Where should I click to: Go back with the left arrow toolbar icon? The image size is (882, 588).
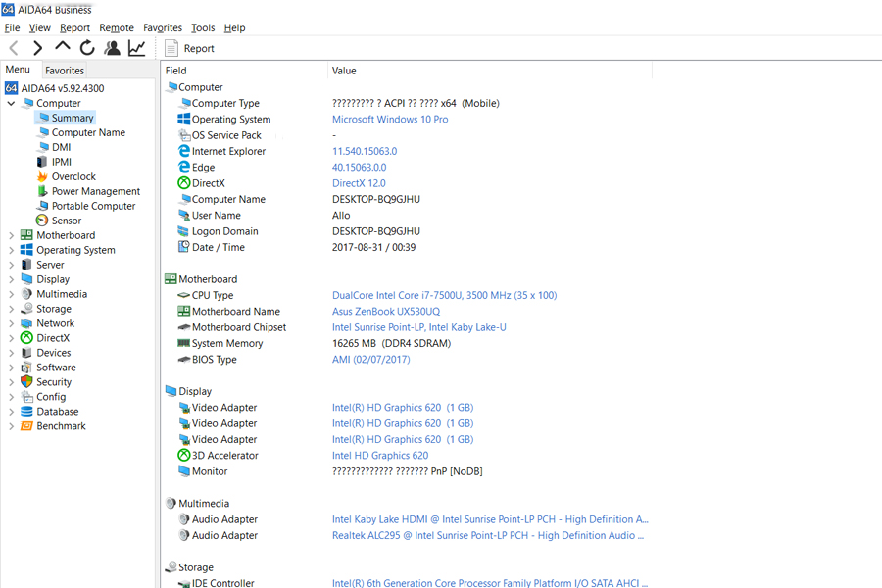pos(14,48)
